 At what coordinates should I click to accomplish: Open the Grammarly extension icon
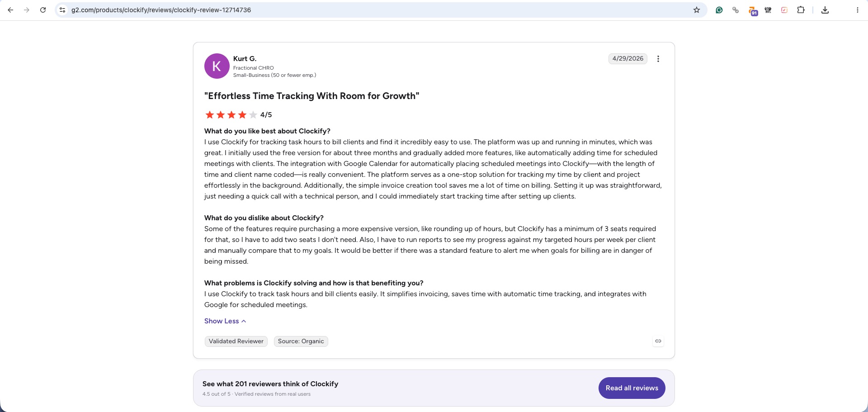coord(719,10)
